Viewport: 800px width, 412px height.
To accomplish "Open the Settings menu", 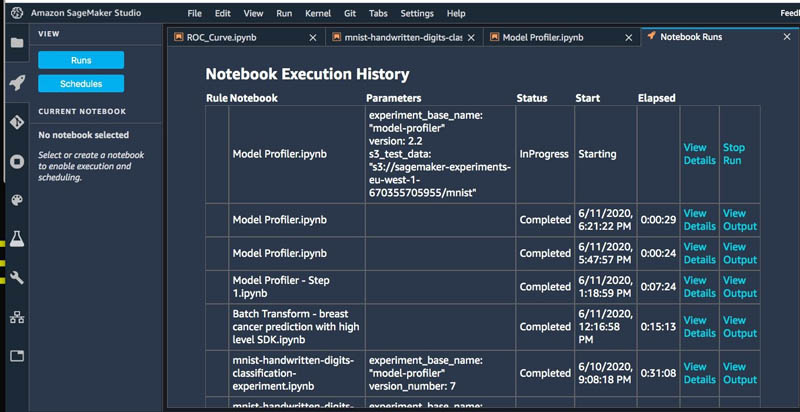I will (417, 14).
